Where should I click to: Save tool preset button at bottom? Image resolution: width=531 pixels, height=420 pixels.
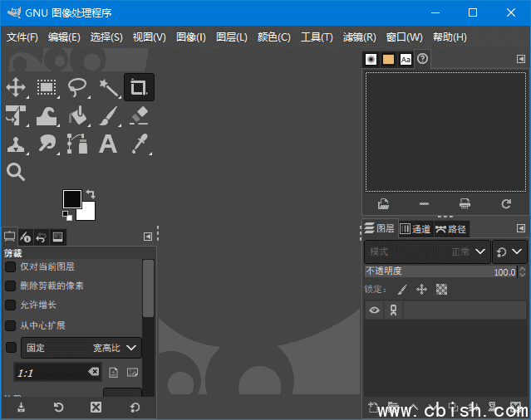tap(21, 408)
